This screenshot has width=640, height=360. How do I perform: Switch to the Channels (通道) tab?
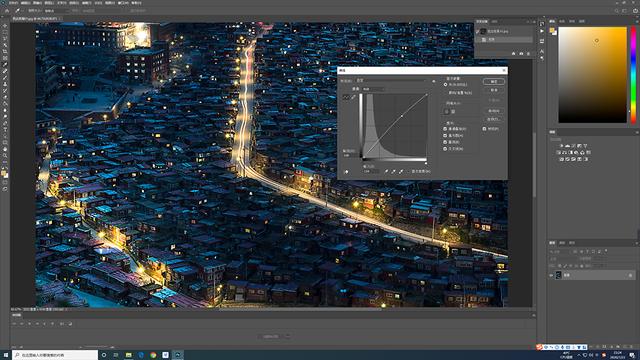click(x=562, y=243)
